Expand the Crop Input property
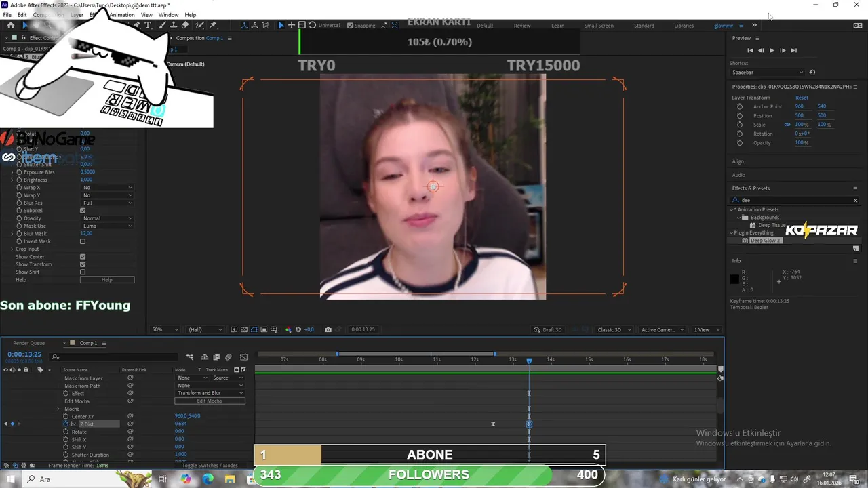868x488 pixels. 12,249
